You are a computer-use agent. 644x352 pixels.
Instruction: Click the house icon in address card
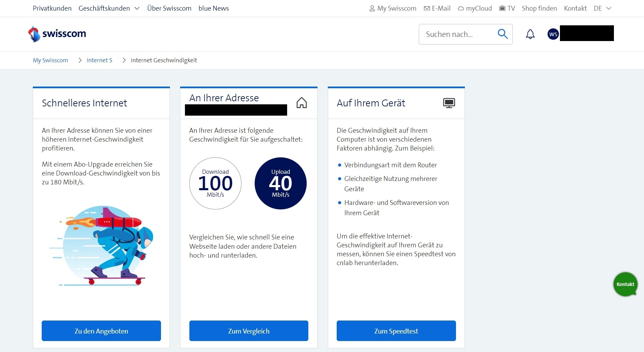click(x=301, y=103)
